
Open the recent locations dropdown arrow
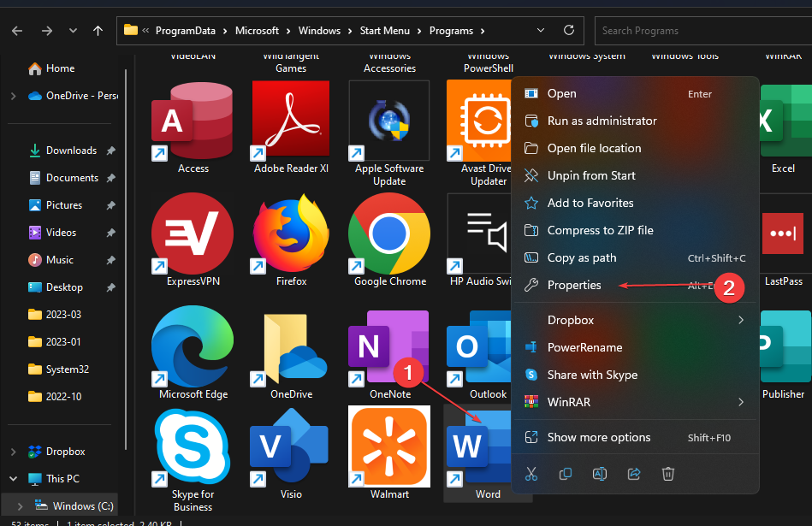(73, 31)
